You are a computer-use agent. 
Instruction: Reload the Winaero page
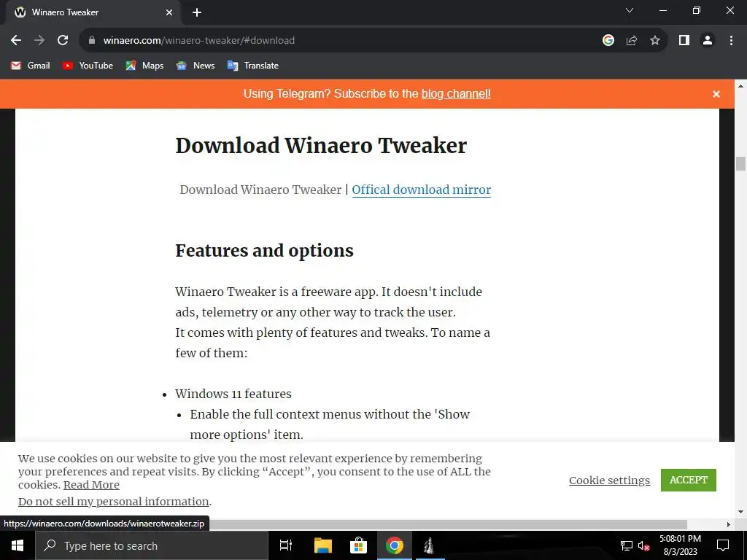click(x=63, y=41)
